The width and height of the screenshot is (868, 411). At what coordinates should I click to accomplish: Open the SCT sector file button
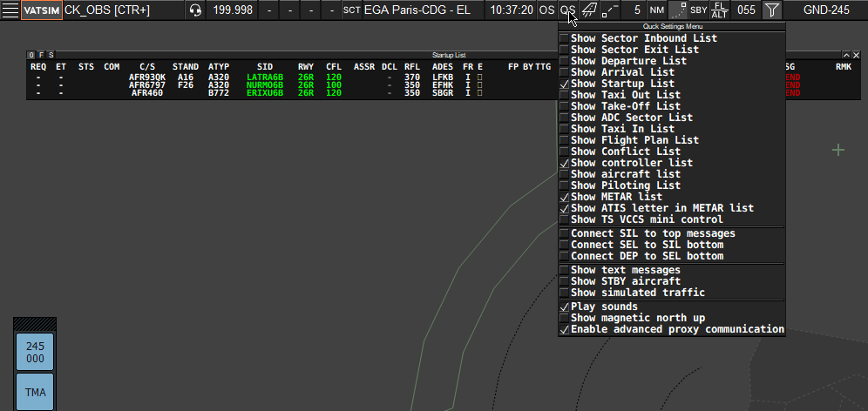pyautogui.click(x=352, y=10)
